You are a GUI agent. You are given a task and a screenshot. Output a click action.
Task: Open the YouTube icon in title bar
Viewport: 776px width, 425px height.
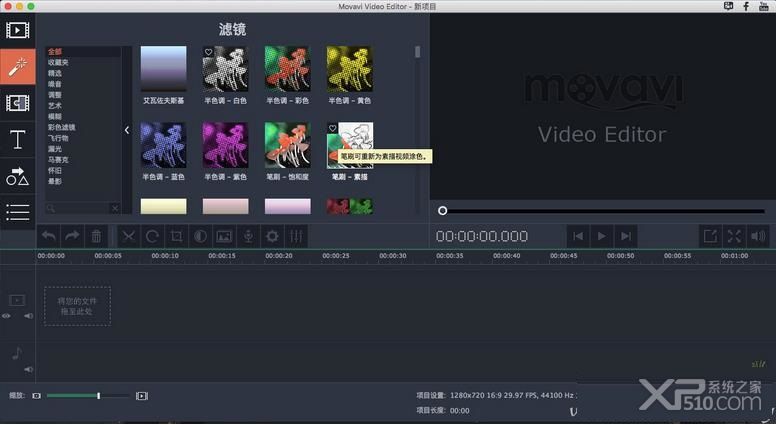click(764, 6)
